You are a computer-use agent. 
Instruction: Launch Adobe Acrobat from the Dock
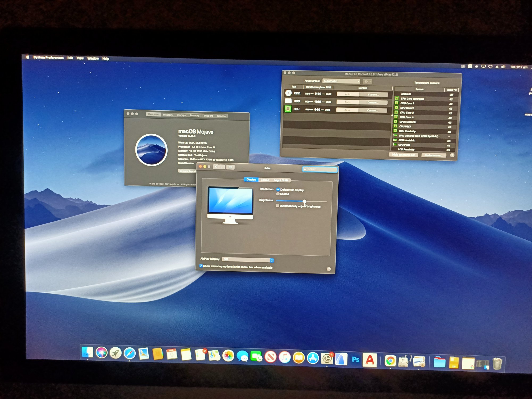(x=370, y=360)
